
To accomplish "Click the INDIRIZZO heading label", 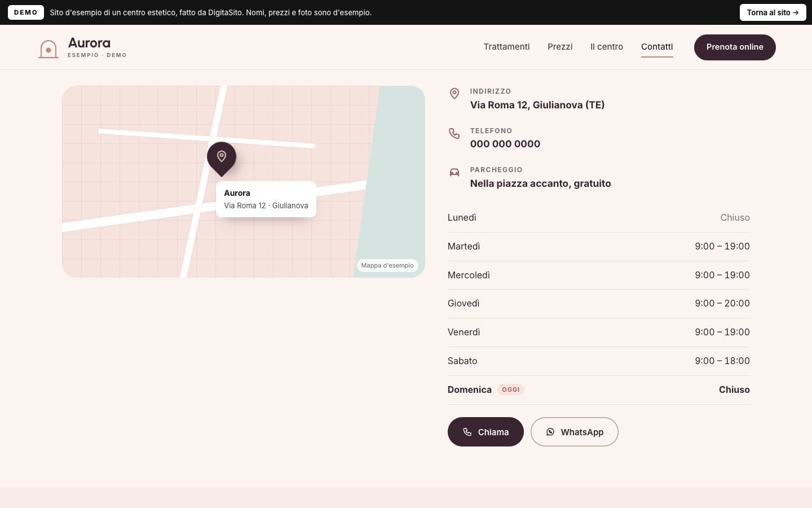I will point(491,91).
